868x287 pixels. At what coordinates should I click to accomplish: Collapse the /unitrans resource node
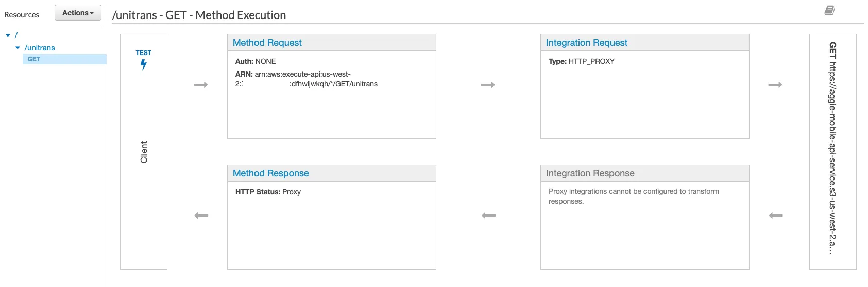(x=18, y=48)
